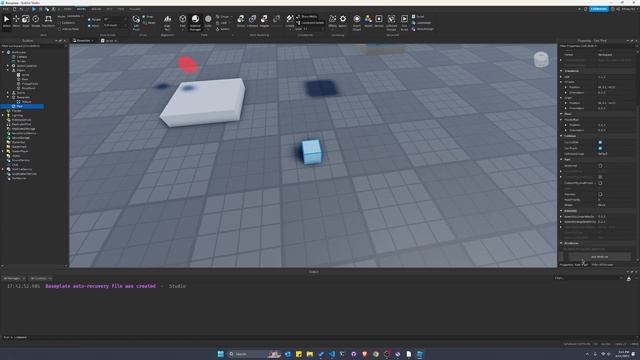This screenshot has height=360, width=640.
Task: Expand the TextChatService node in Explorer
Action: [x=3, y=169]
